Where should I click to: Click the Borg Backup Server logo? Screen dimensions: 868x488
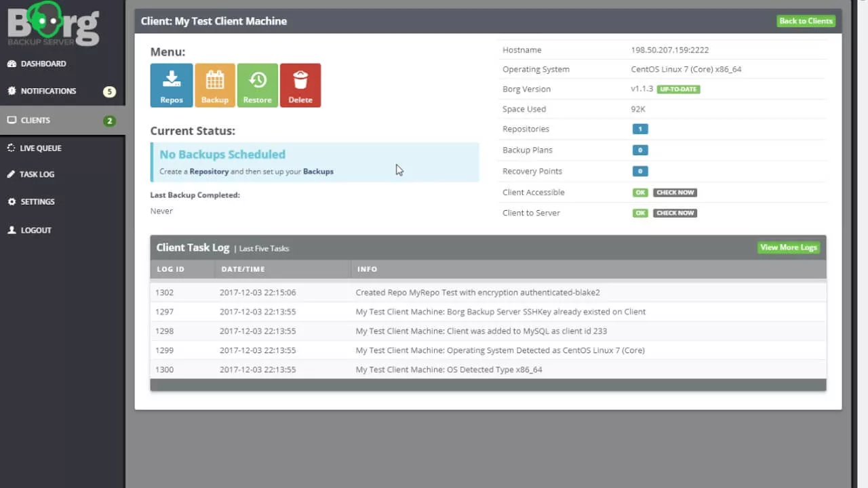54,24
